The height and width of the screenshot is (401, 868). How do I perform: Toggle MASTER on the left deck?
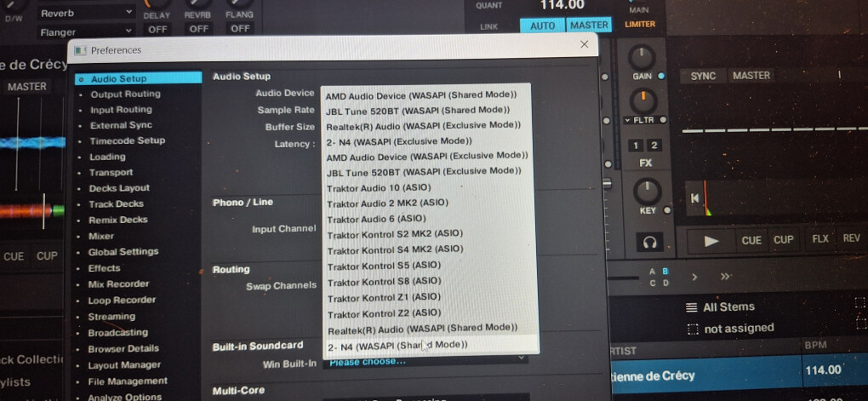26,86
